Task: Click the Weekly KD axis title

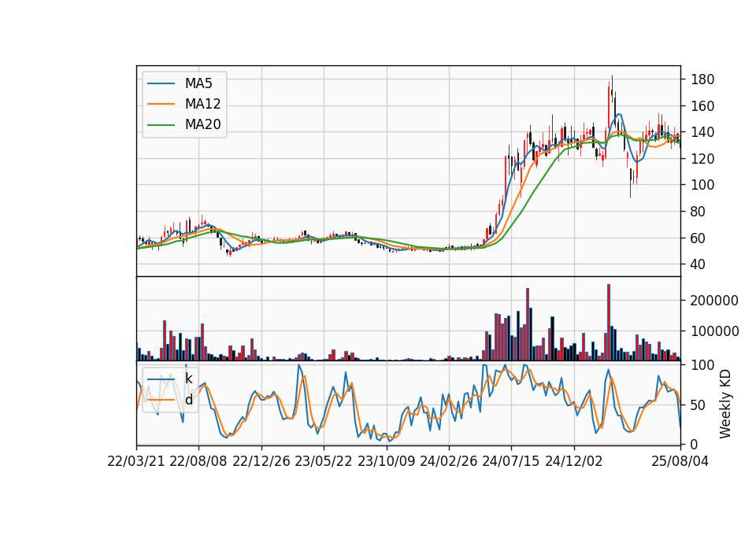Action: 725,404
